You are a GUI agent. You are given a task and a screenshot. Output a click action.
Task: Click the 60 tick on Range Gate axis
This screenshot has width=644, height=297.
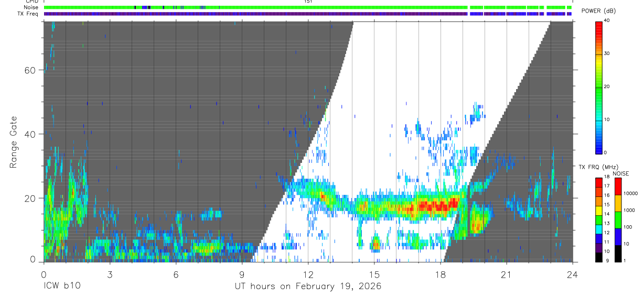tap(30, 70)
